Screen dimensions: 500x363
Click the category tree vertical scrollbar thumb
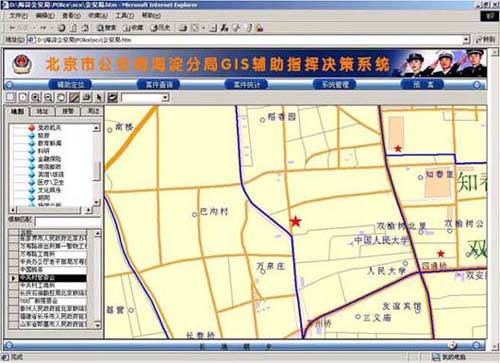pos(97,171)
